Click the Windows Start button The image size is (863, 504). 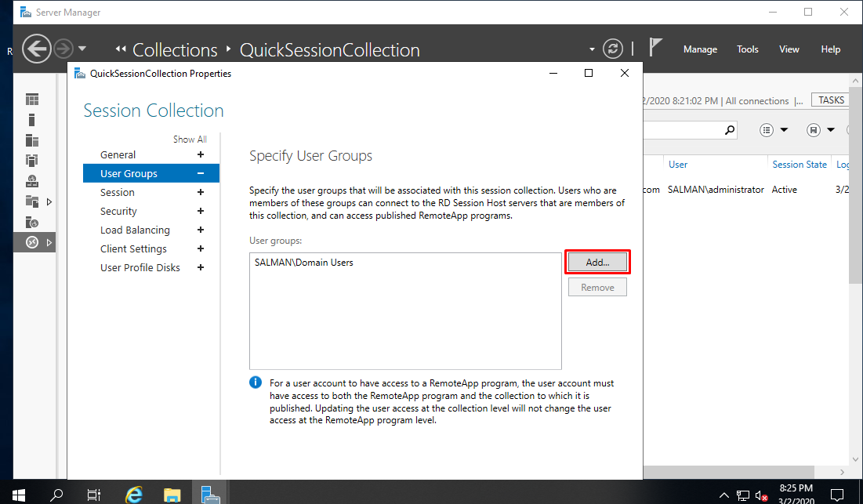click(19, 495)
